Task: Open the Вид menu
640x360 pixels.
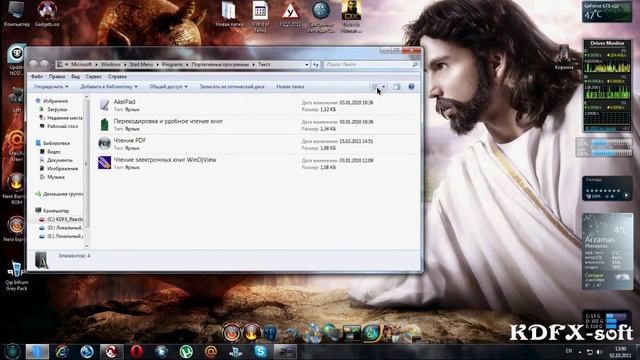Action: click(x=76, y=76)
